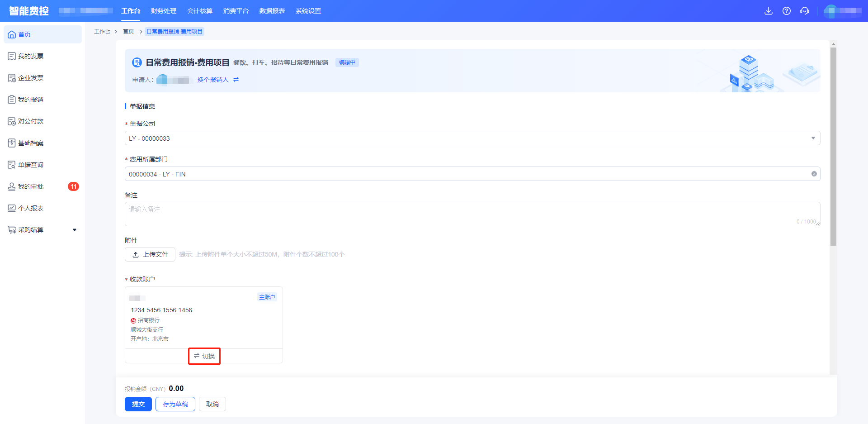Switch to 财务处理 top menu
The image size is (868, 424).
[164, 11]
